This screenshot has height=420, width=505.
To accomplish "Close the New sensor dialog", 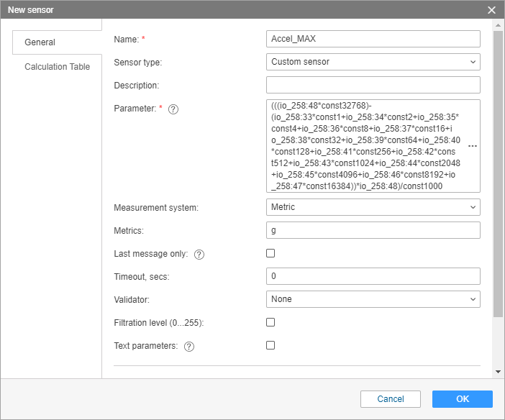I will coord(492,10).
